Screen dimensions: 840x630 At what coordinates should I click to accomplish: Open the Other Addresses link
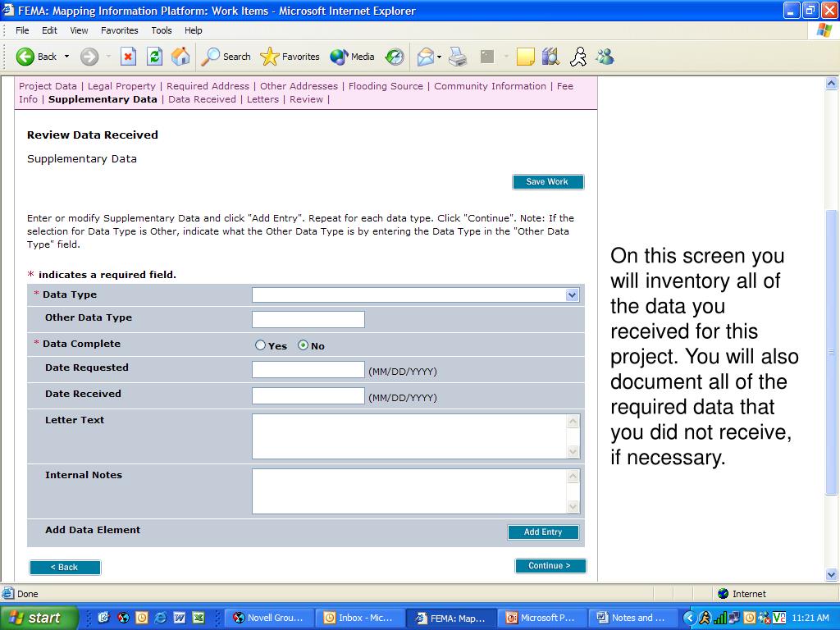[299, 86]
